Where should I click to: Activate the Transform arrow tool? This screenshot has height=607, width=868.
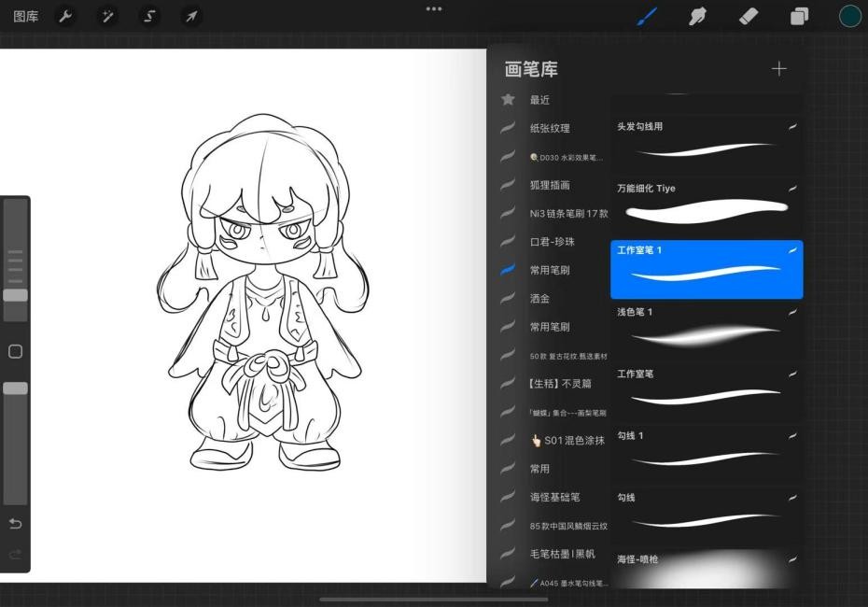[x=191, y=16]
